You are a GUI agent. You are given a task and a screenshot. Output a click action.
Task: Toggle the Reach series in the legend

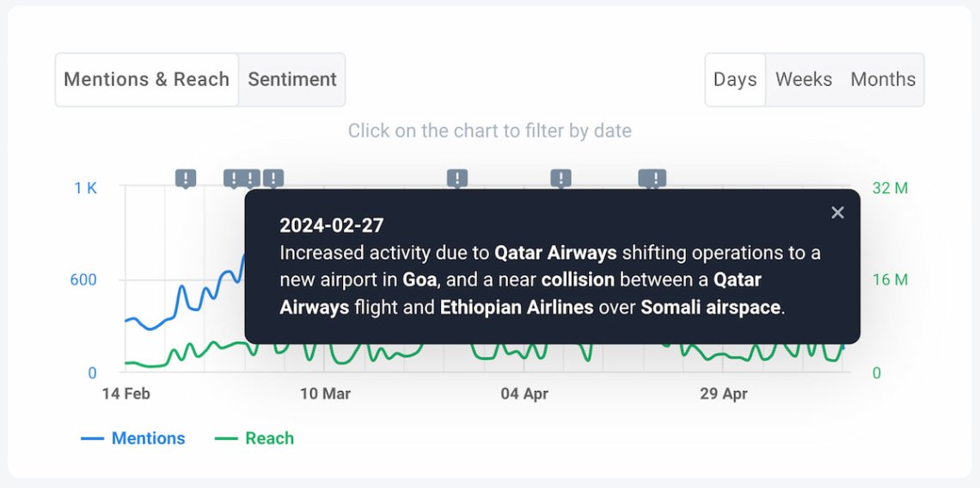tap(269, 438)
